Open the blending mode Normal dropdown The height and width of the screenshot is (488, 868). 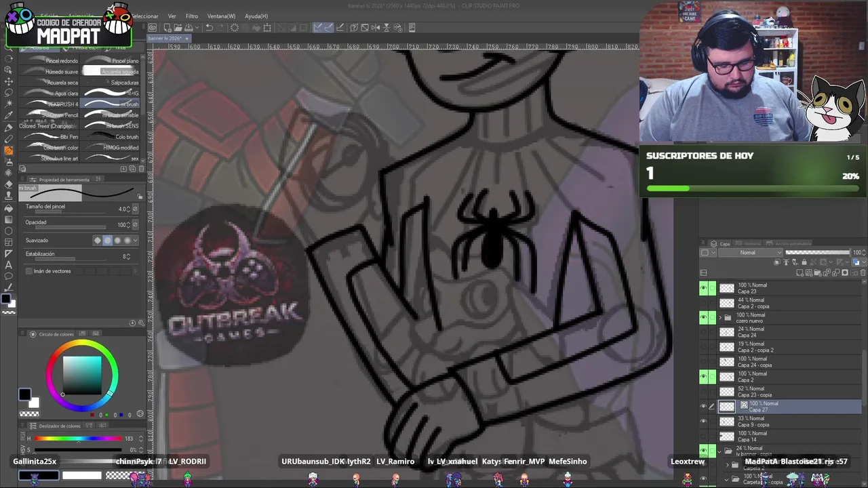tap(750, 252)
